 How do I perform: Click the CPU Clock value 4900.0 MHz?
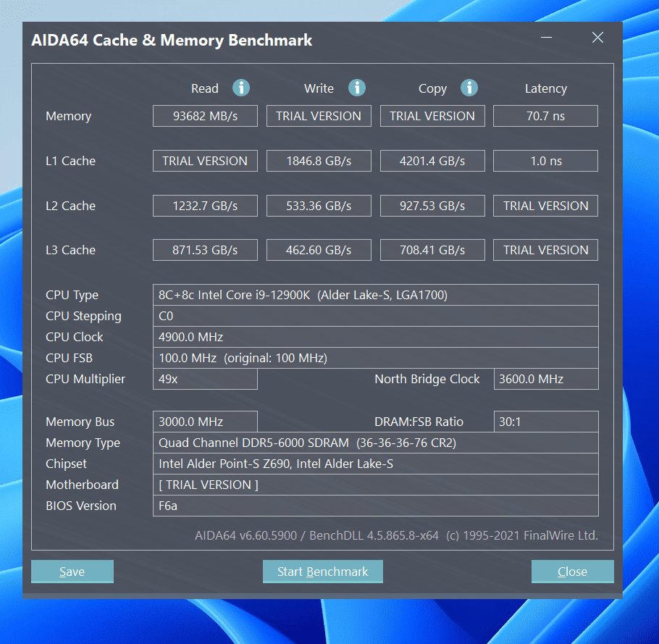pos(376,337)
